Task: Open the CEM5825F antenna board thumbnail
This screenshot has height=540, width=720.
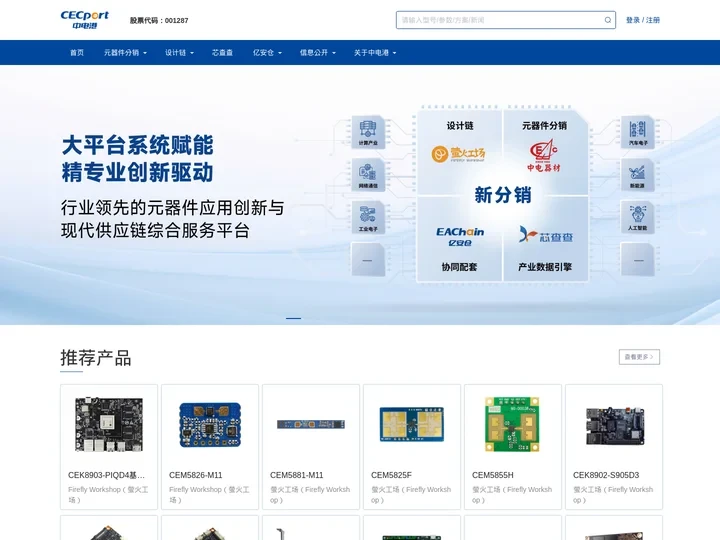Action: (x=412, y=424)
